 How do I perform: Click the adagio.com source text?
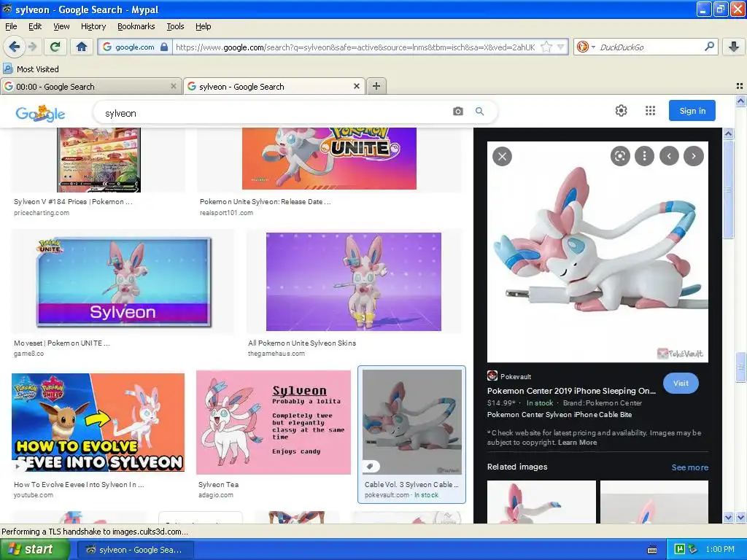tap(216, 495)
